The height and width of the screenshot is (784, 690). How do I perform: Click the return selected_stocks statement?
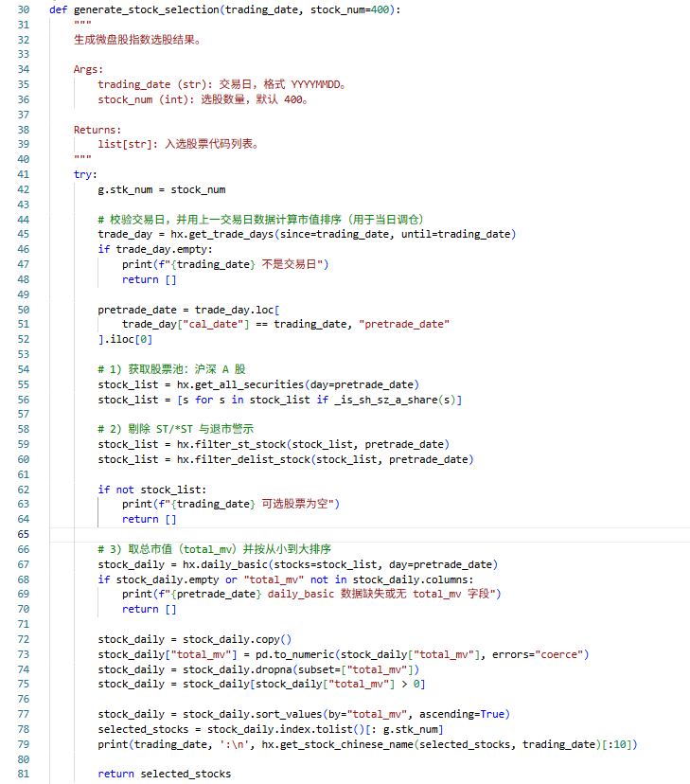click(165, 774)
